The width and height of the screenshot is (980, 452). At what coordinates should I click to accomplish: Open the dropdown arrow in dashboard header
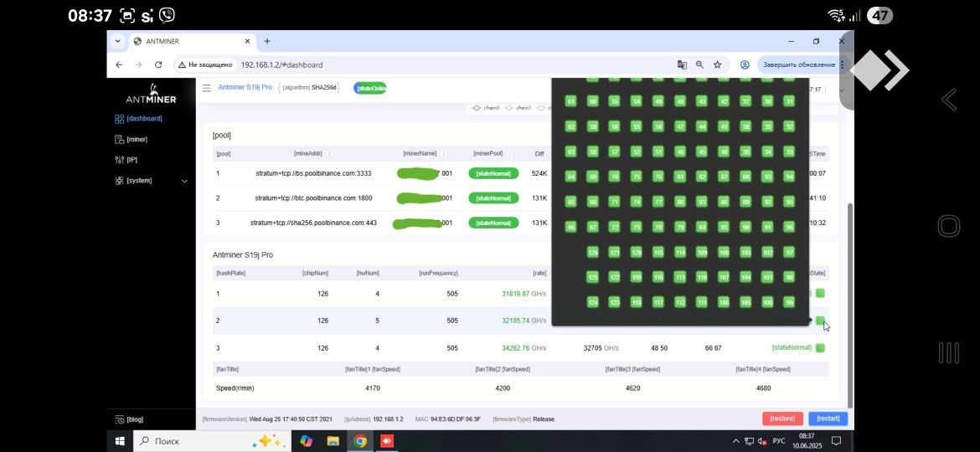click(x=841, y=90)
